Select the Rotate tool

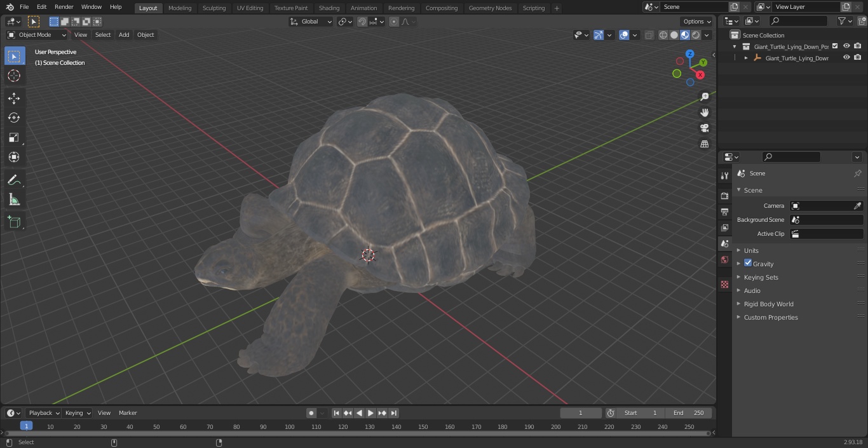[14, 118]
